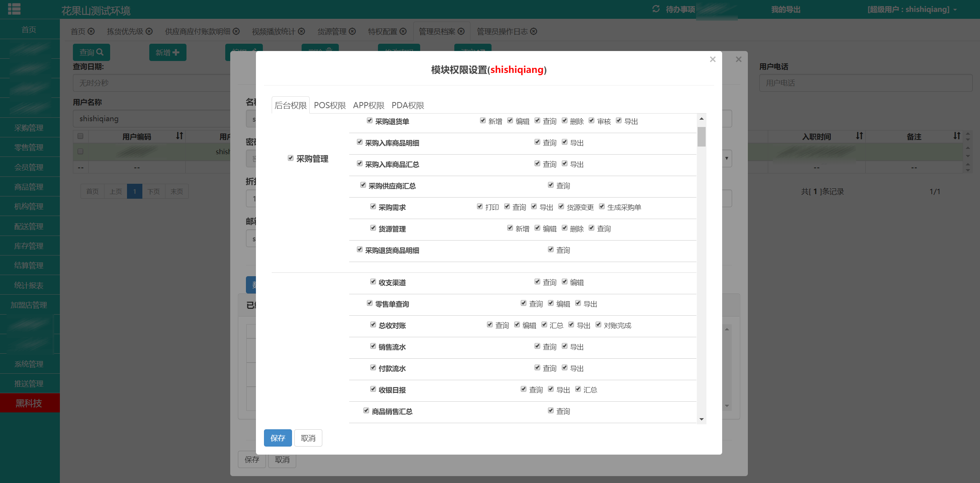
Task: Expand 采购管理 in the left sidebar
Action: [x=29, y=128]
